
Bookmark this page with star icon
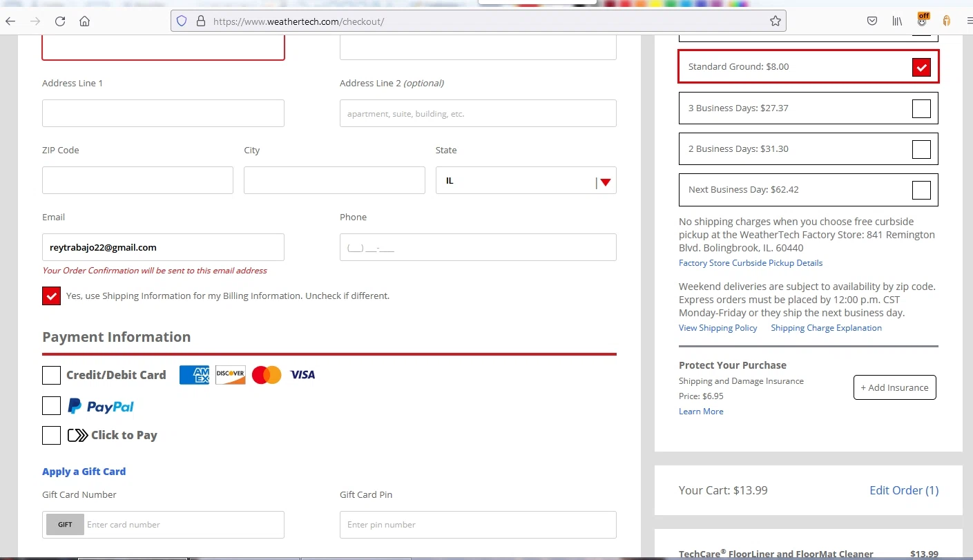pos(775,21)
